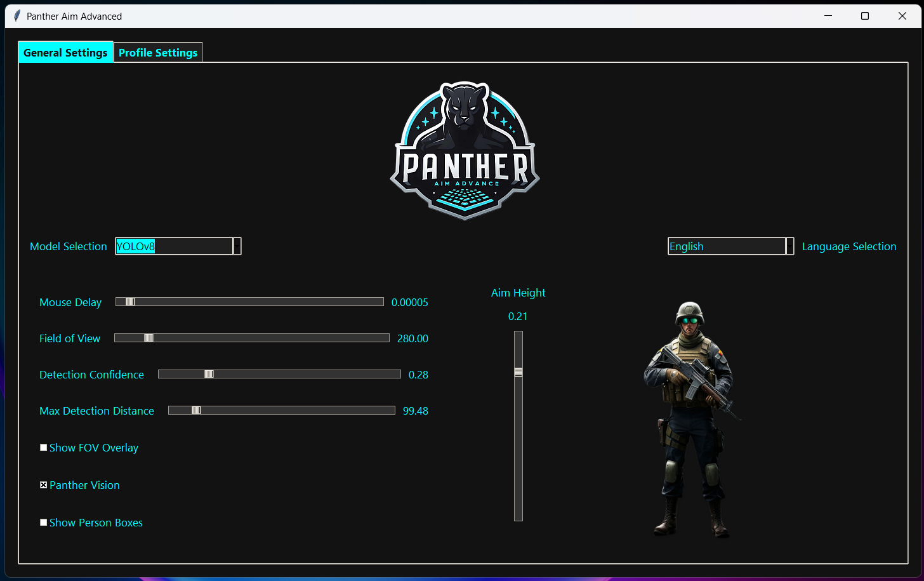Open the Language Selection dropdown arrow
924x581 pixels.
click(x=790, y=246)
